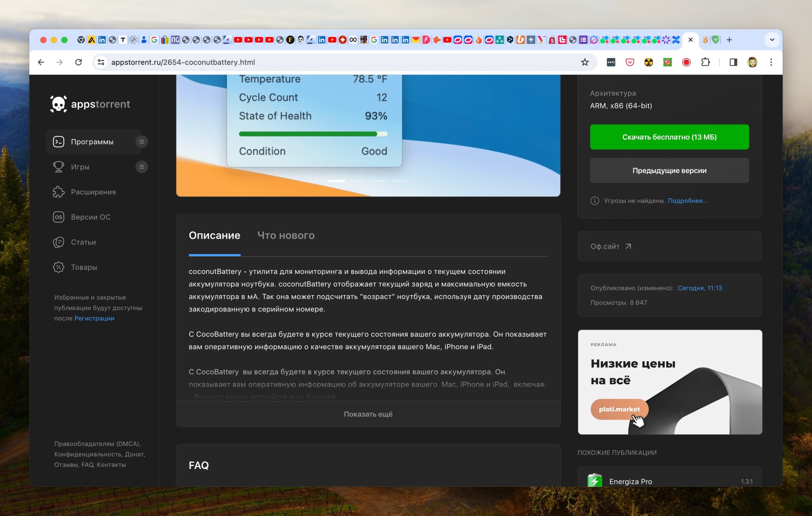Open new tab with plus icon
This screenshot has height=516, width=812.
click(x=729, y=40)
